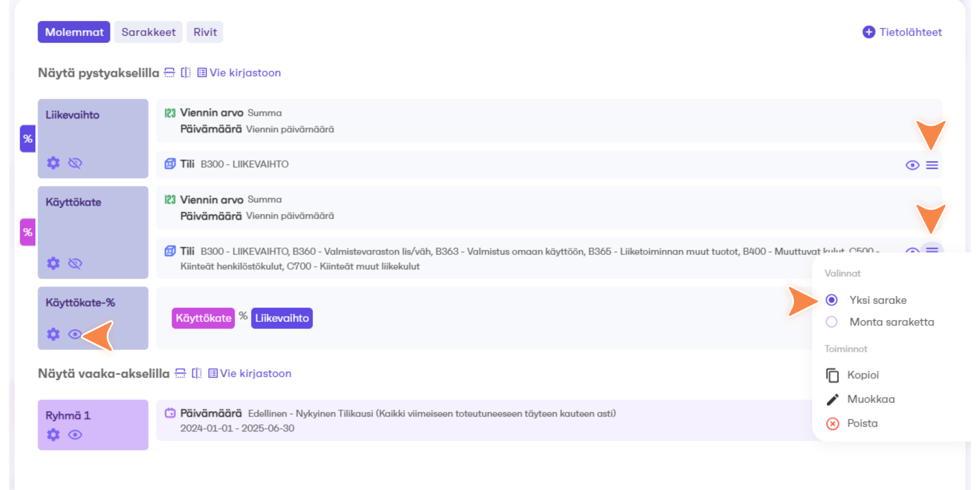This screenshot has height=490, width=980.
Task: Click the Liikevaihto group title
Action: pos(72,115)
